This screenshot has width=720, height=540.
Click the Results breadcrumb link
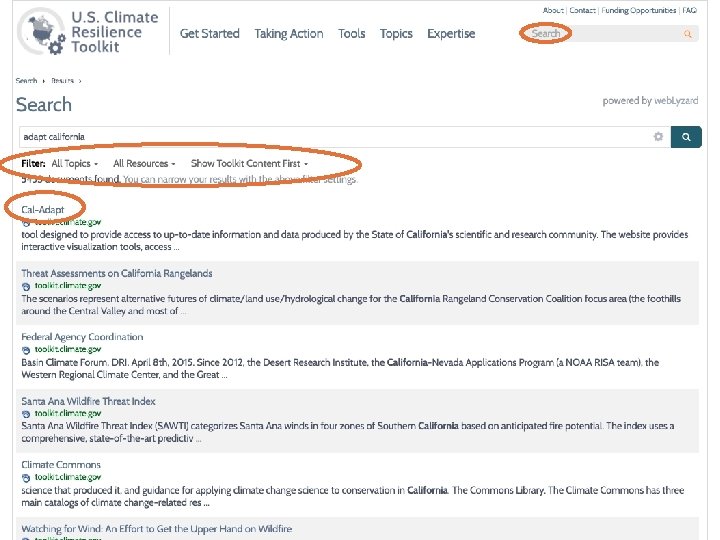coord(62,81)
